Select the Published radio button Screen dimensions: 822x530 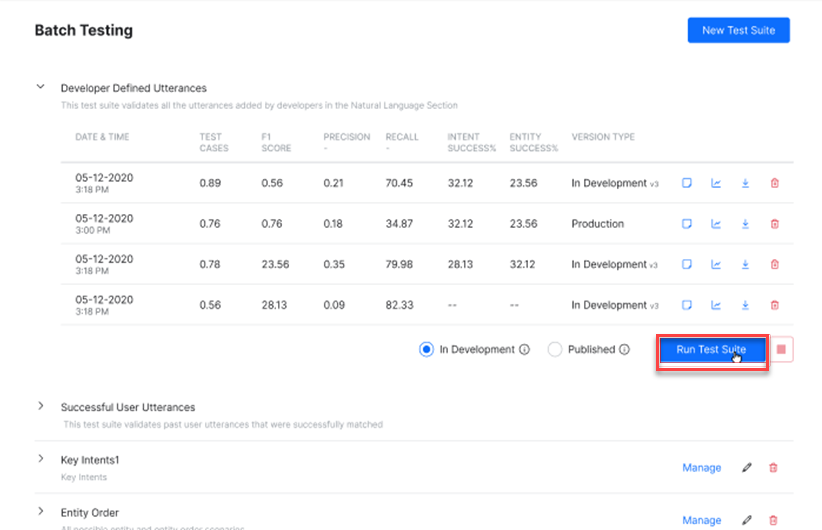pos(555,350)
